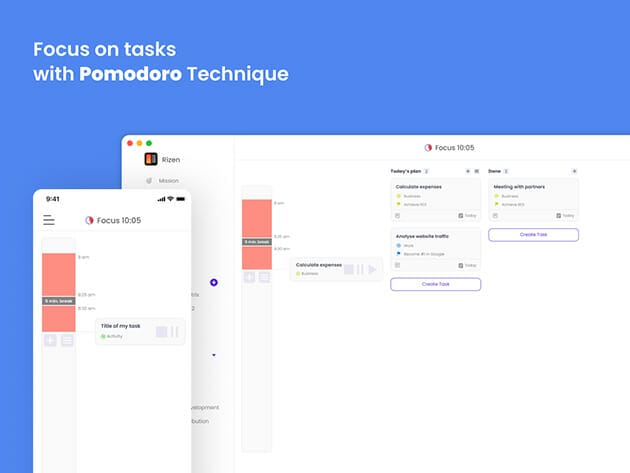Open Today's plan column options icon
Viewport: 630px width, 473px height.
pos(477,171)
